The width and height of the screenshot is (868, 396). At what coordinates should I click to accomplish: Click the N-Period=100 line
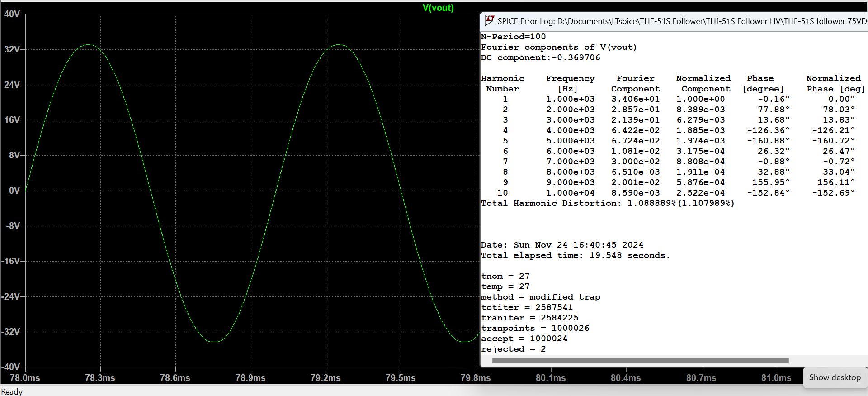pyautogui.click(x=514, y=37)
